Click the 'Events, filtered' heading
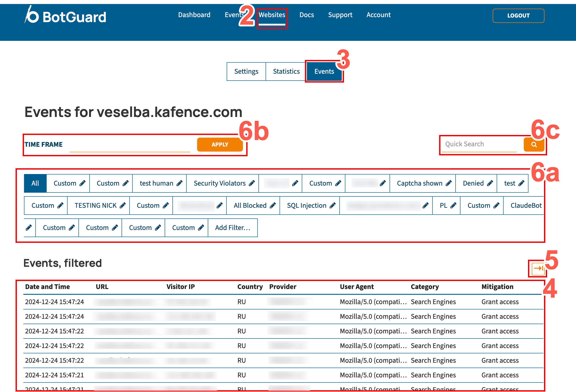 tap(63, 263)
